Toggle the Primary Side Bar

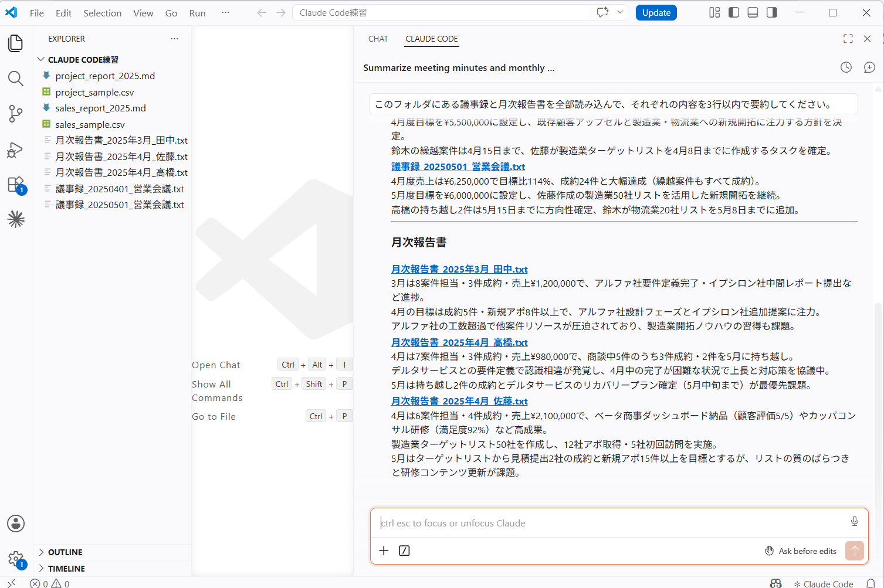click(x=734, y=12)
